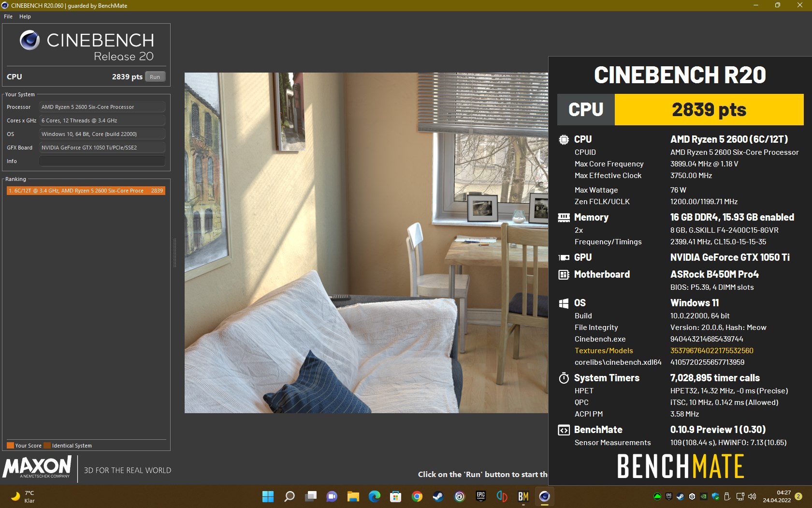Click the '2839 pts' score in left panel
This screenshot has width=812, height=508.
[127, 77]
